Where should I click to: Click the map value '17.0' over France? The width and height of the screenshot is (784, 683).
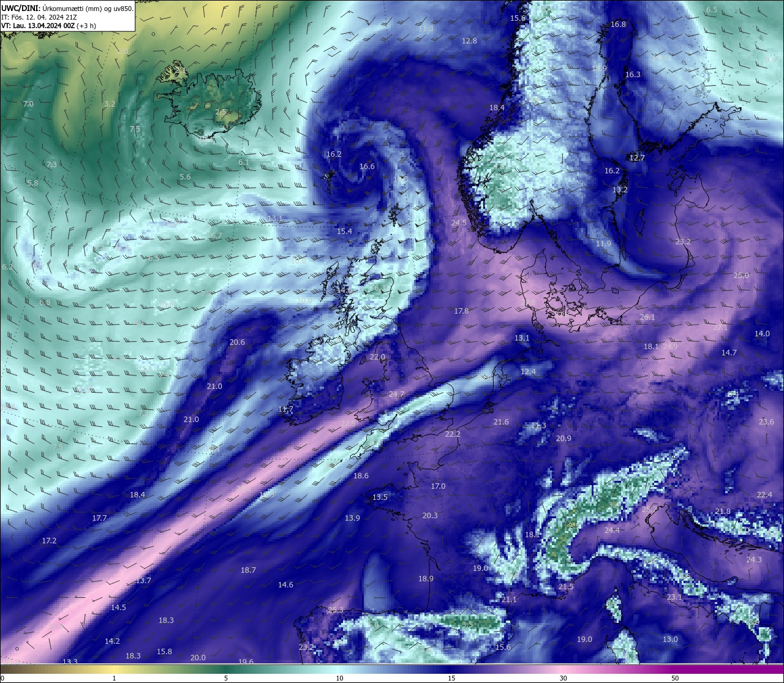point(438,486)
